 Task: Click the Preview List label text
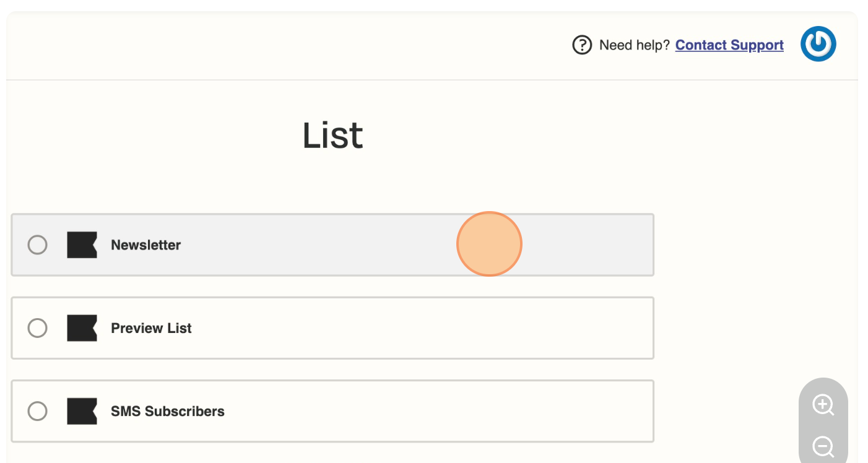tap(151, 328)
